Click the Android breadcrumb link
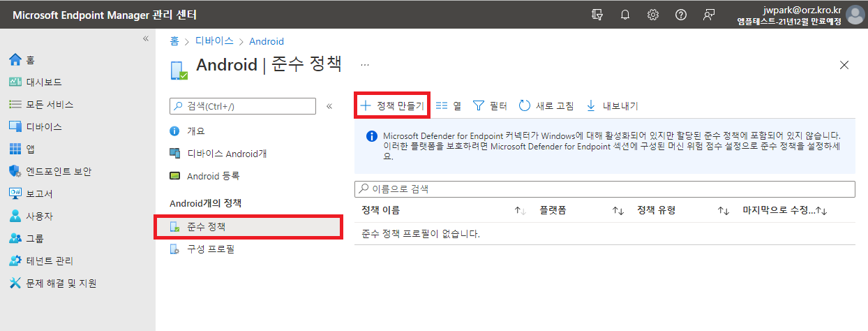Viewport: 868px width, 331px height. pos(267,42)
